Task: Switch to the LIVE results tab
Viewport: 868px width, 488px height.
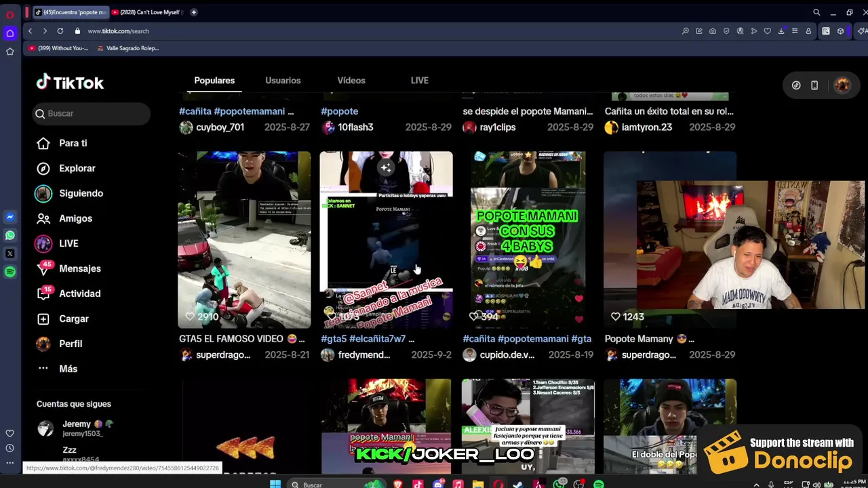Action: tap(419, 80)
